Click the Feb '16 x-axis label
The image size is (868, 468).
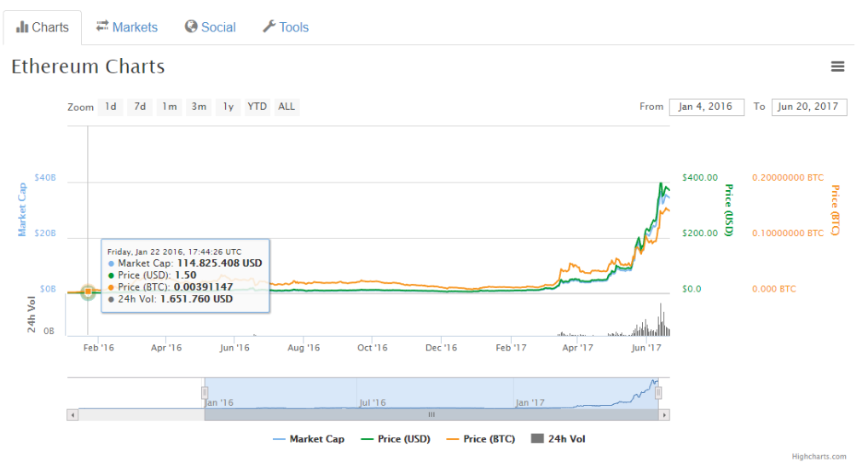point(99,348)
